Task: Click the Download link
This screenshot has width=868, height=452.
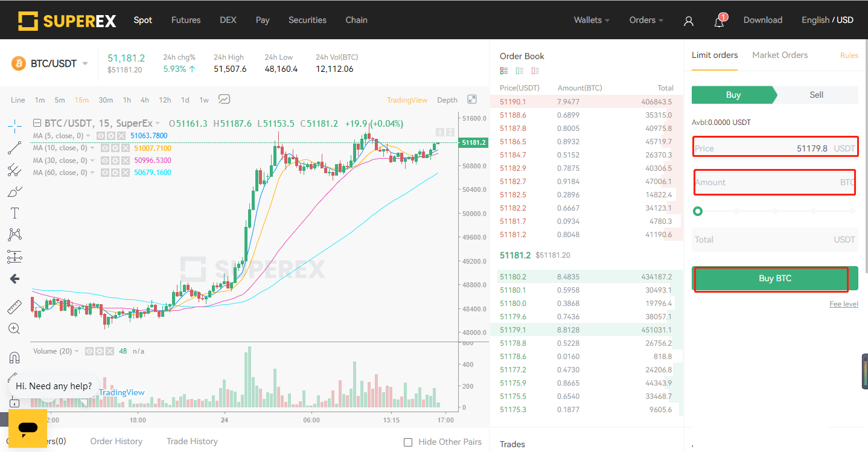Action: click(763, 20)
